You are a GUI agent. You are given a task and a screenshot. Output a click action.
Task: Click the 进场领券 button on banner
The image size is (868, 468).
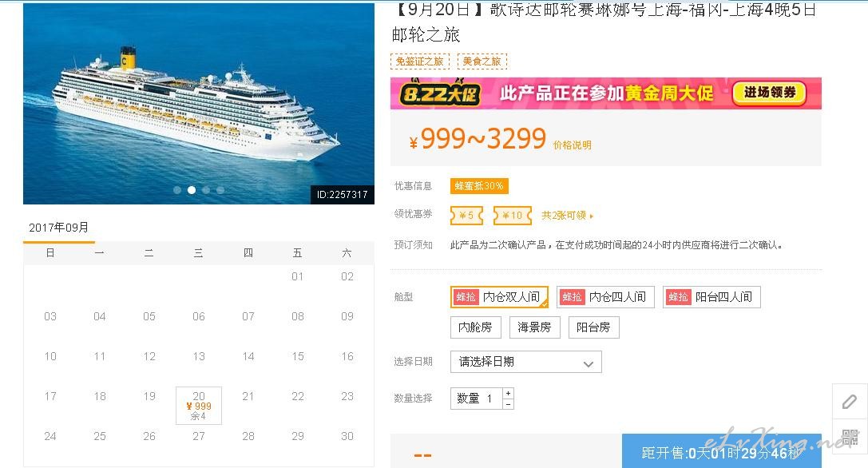(770, 93)
